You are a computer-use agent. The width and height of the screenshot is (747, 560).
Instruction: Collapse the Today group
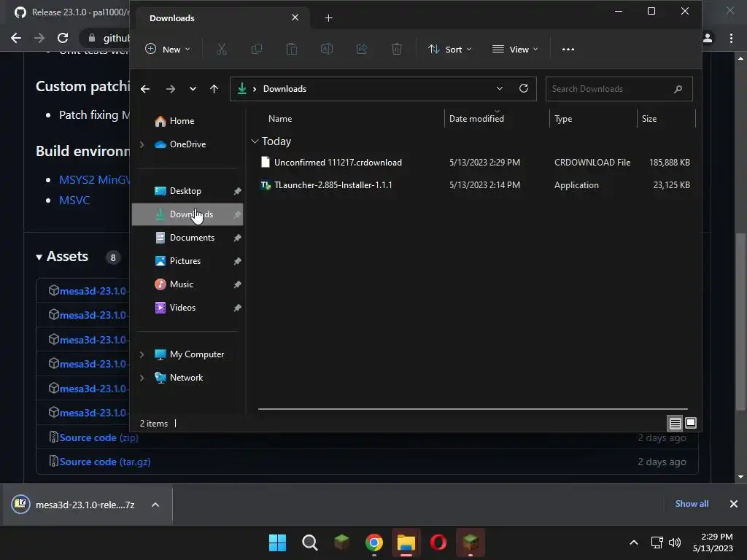(x=255, y=141)
